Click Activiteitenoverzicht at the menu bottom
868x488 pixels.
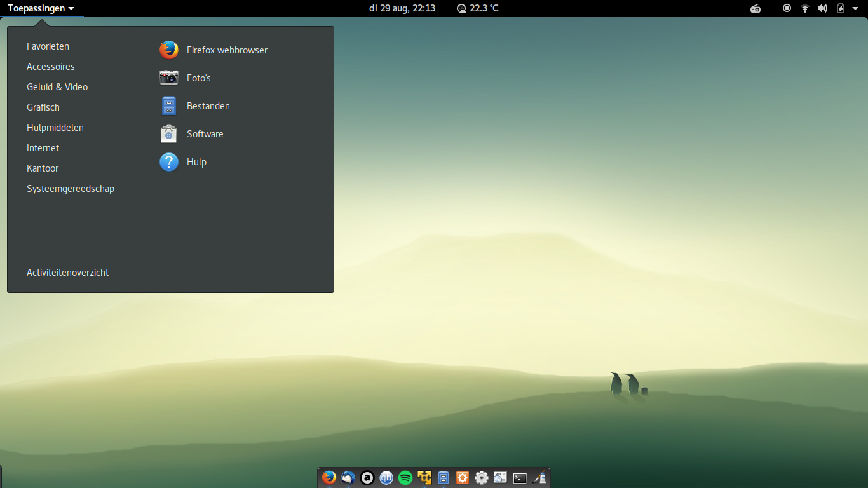(x=67, y=273)
